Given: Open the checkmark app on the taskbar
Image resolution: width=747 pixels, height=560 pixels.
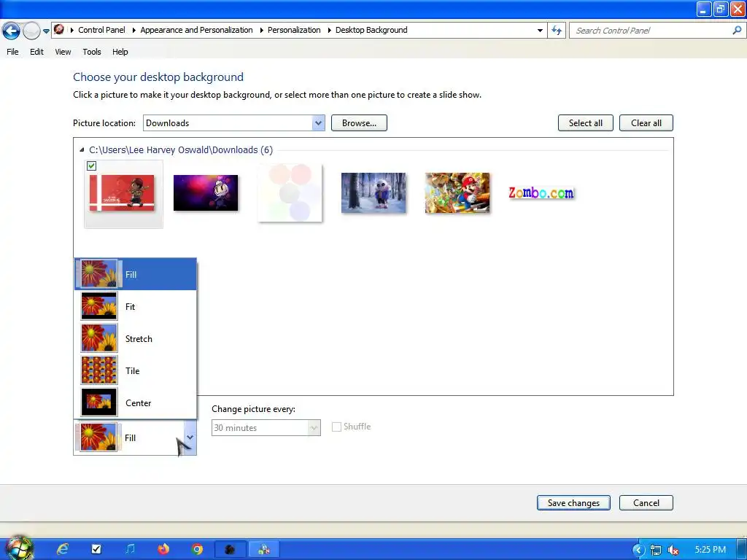Looking at the screenshot, I should click(x=96, y=549).
